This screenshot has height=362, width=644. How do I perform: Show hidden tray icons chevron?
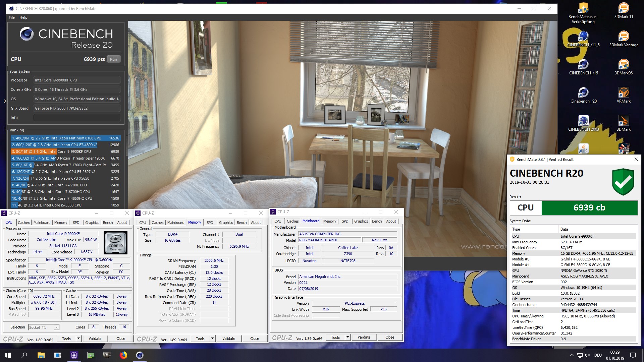click(572, 355)
